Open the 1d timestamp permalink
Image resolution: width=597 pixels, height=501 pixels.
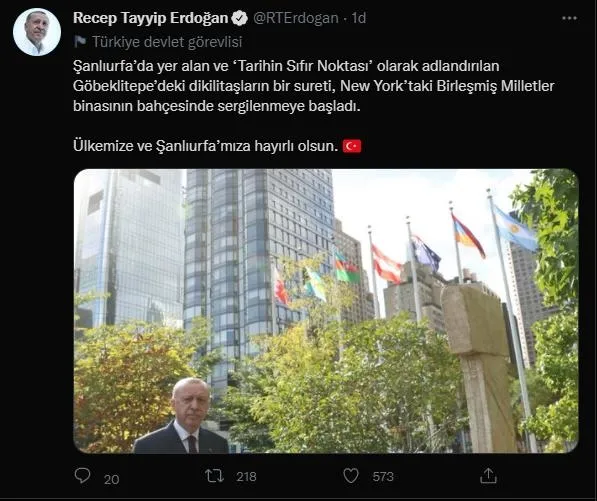click(359, 18)
